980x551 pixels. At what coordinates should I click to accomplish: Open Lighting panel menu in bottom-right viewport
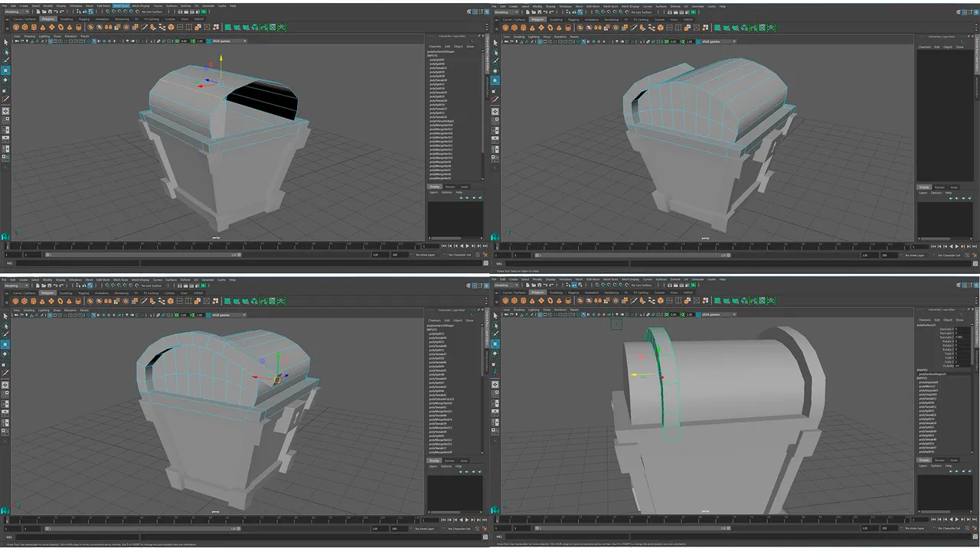pos(534,310)
